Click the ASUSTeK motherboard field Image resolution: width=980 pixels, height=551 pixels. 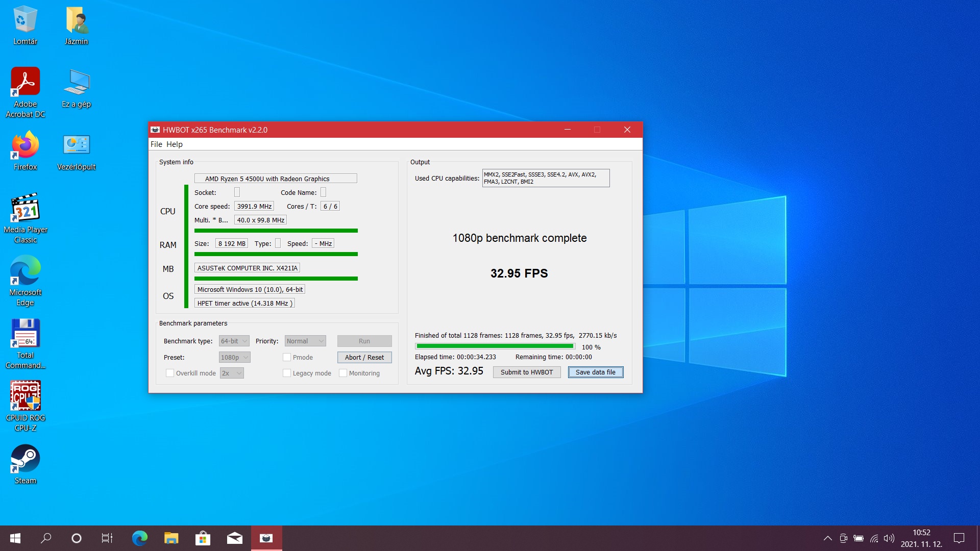click(x=247, y=268)
